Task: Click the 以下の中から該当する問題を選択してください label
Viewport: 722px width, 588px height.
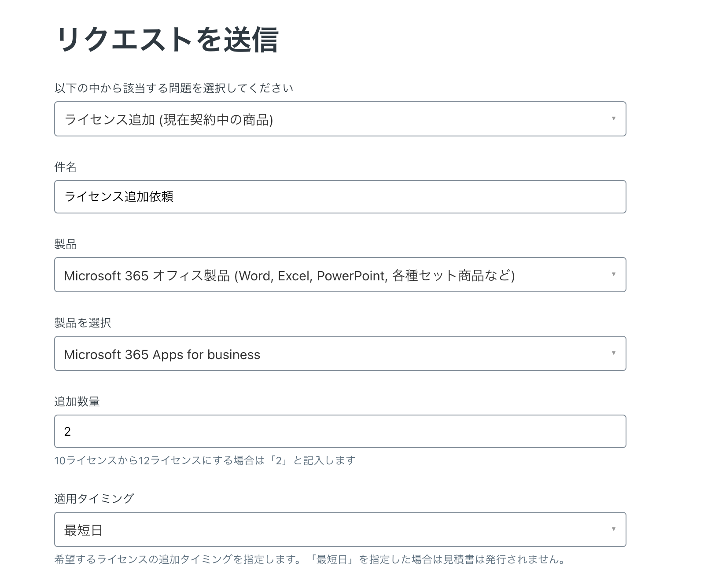Action: (x=174, y=88)
